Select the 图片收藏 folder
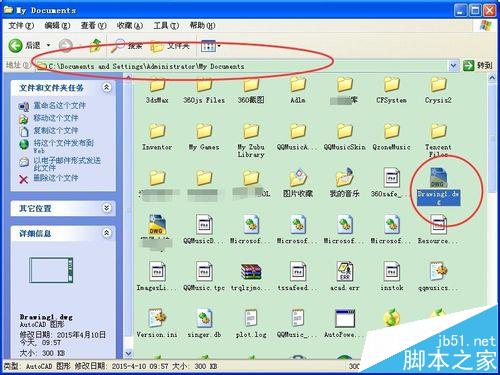The height and width of the screenshot is (375, 500). coord(298,183)
